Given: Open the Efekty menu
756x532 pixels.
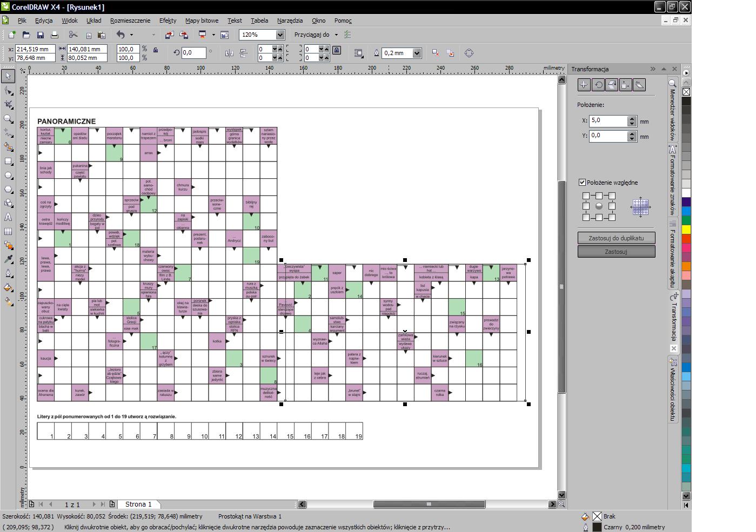Looking at the screenshot, I should [x=168, y=21].
